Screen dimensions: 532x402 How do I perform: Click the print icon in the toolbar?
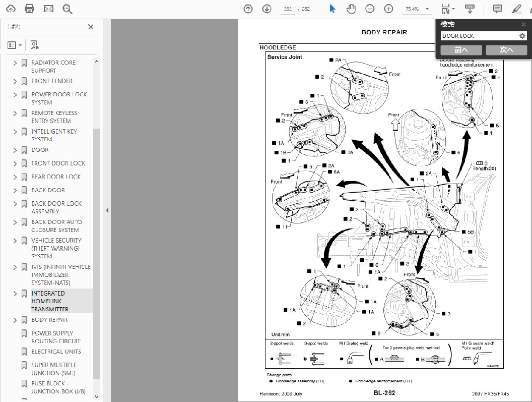click(x=29, y=9)
